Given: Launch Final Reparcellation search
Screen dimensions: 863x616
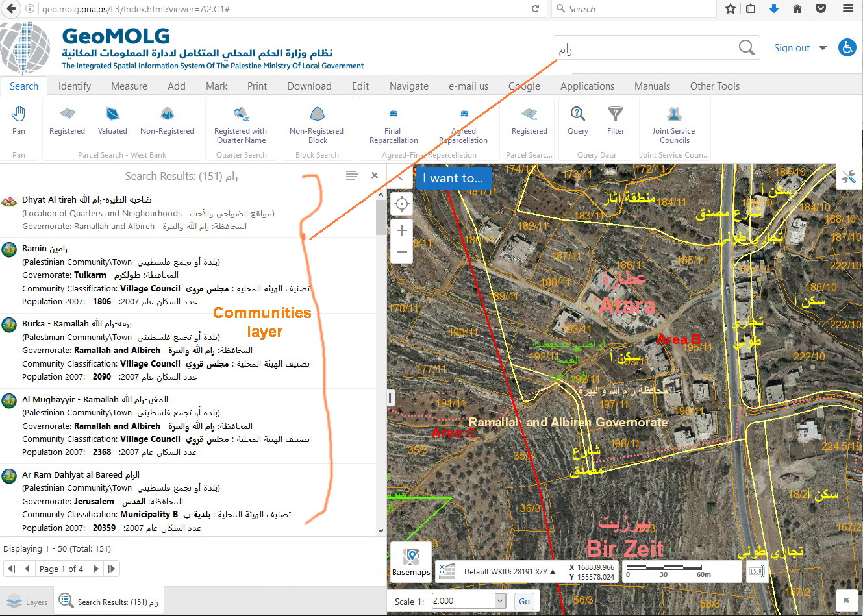Looking at the screenshot, I should click(394, 125).
